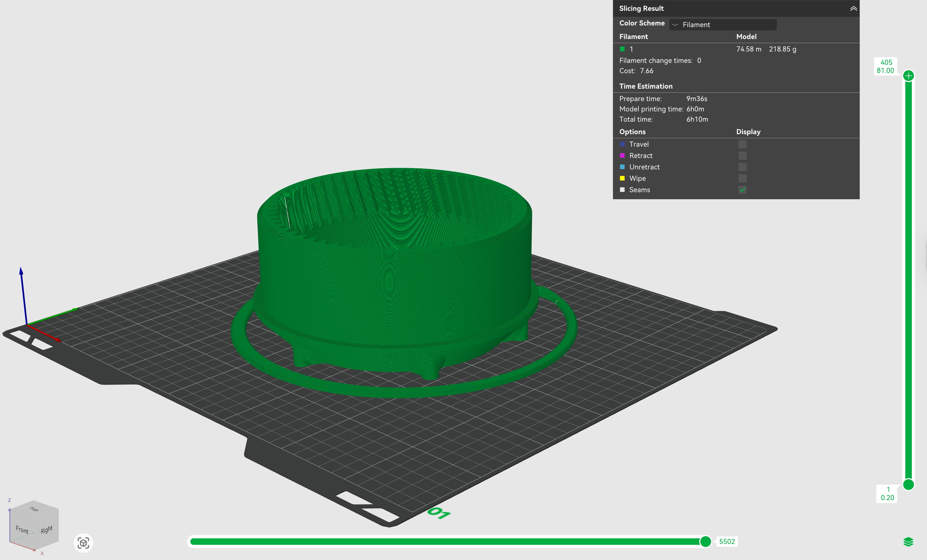
Task: Open the Color Scheme Filament dropdown
Action: point(722,25)
